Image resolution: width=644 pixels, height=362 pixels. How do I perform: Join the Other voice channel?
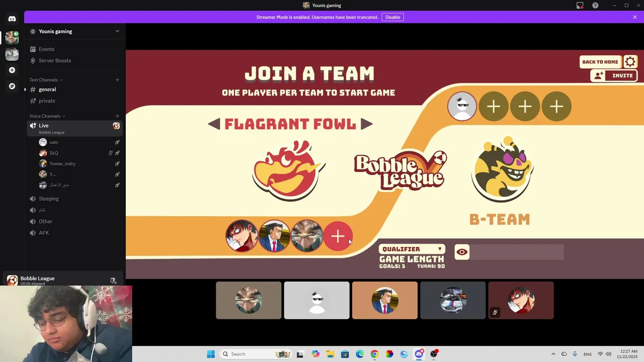[x=74, y=221]
